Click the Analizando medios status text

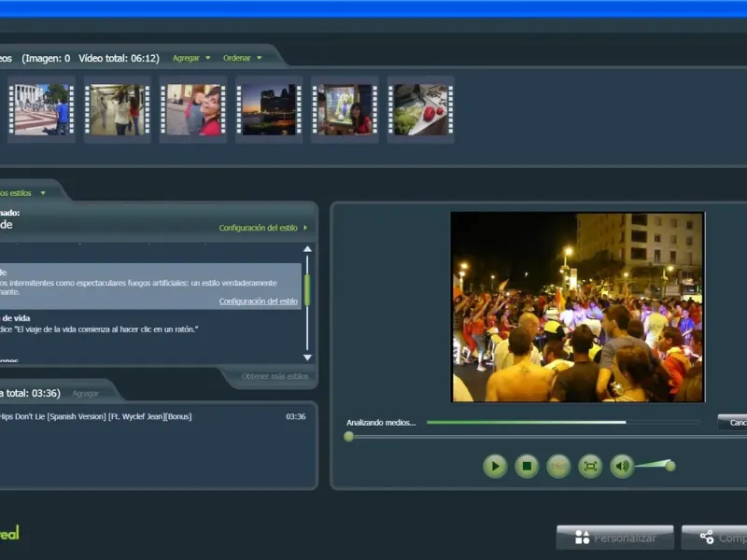381,423
